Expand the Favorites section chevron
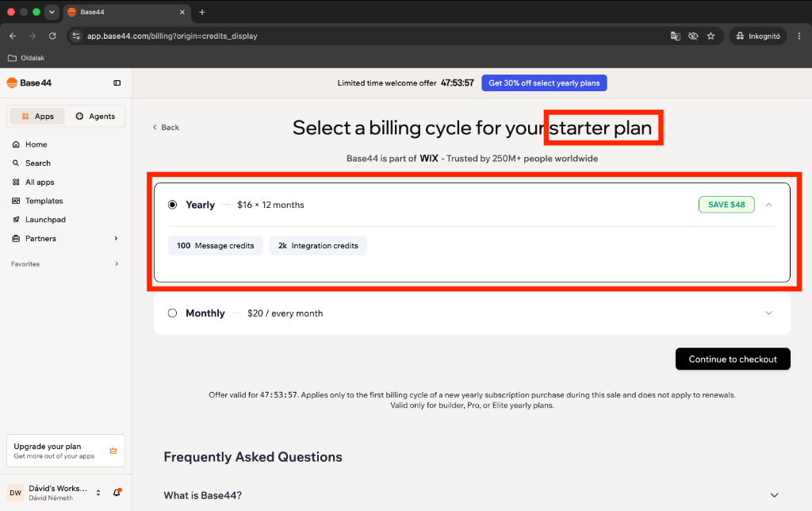This screenshot has height=511, width=812. (117, 263)
